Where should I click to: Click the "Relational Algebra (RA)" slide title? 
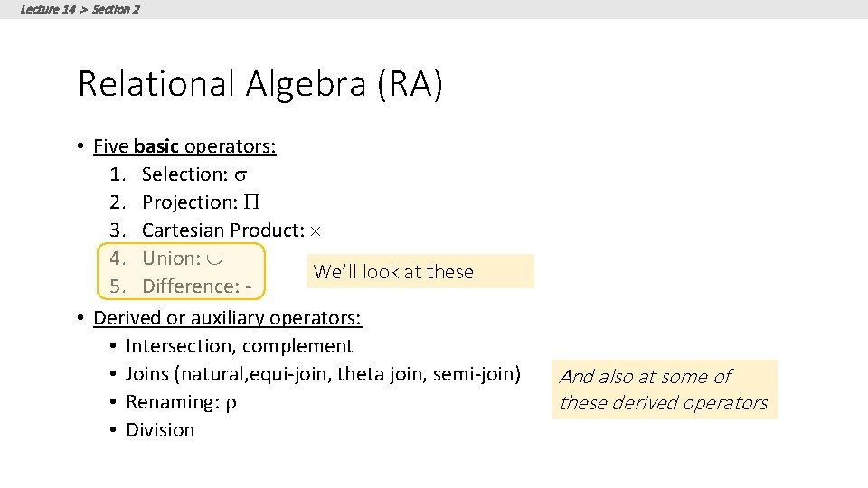pos(260,84)
